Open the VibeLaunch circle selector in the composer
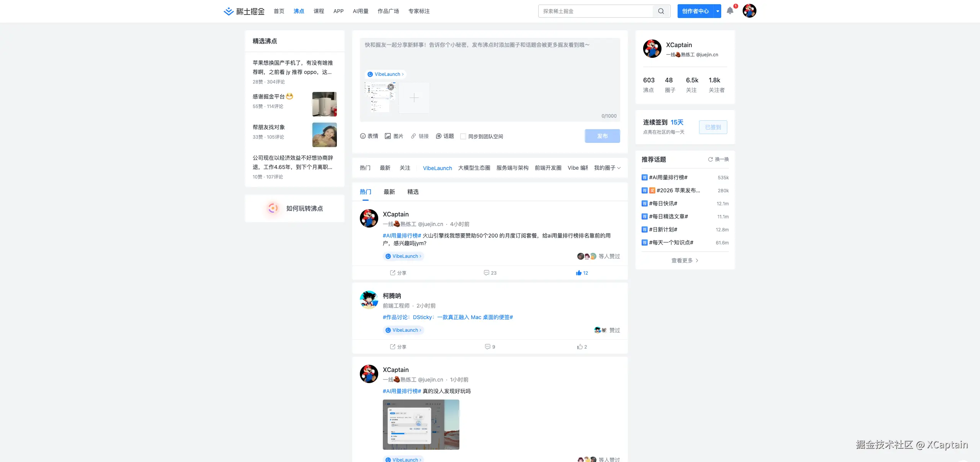Screen dimensions: 980x462 click(x=385, y=74)
